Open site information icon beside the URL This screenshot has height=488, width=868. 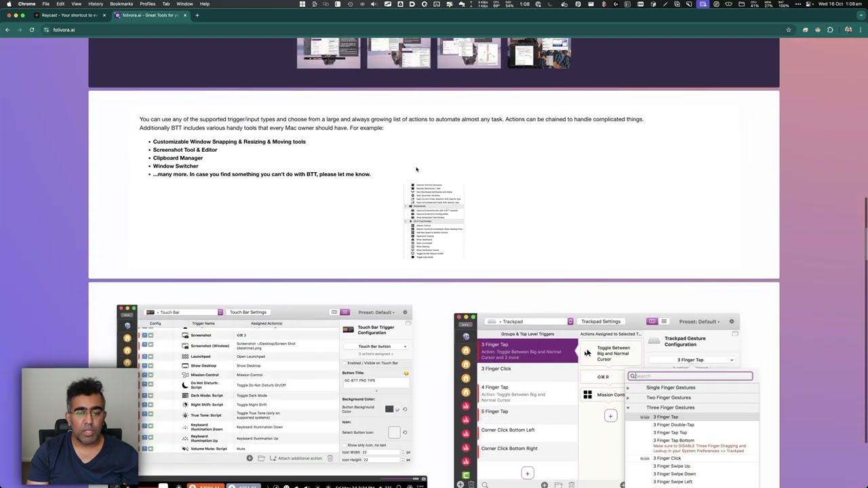[x=46, y=30]
